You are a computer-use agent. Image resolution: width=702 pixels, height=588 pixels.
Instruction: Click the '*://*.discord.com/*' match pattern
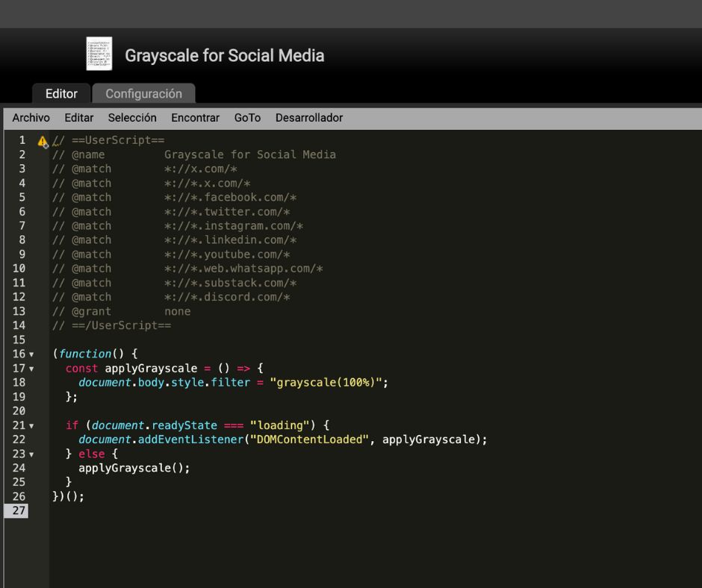(227, 297)
